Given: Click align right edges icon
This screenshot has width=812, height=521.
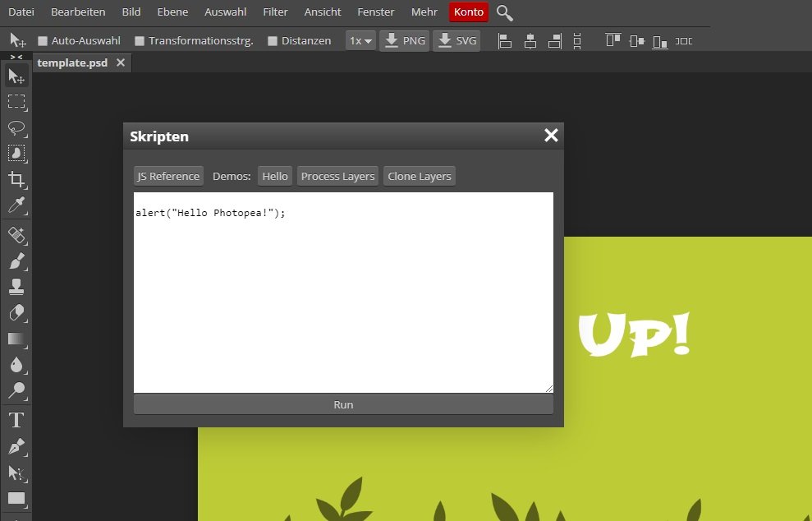Looking at the screenshot, I should pyautogui.click(x=555, y=41).
